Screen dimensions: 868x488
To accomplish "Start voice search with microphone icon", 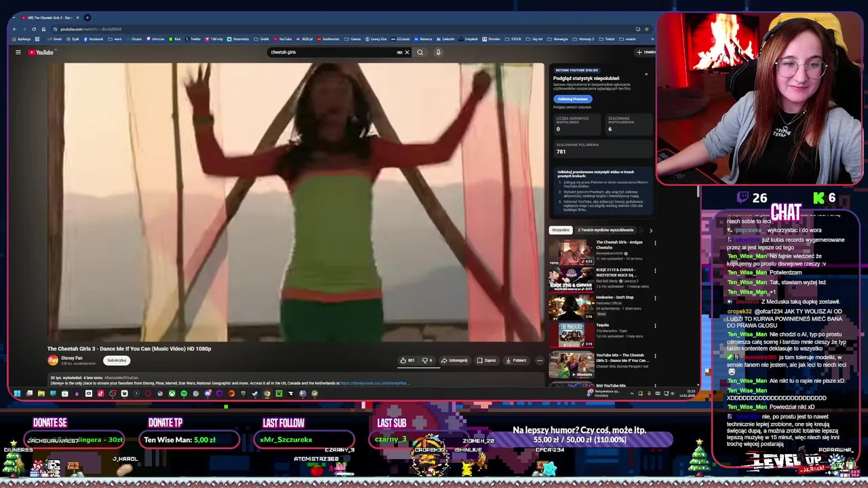I will click(438, 52).
